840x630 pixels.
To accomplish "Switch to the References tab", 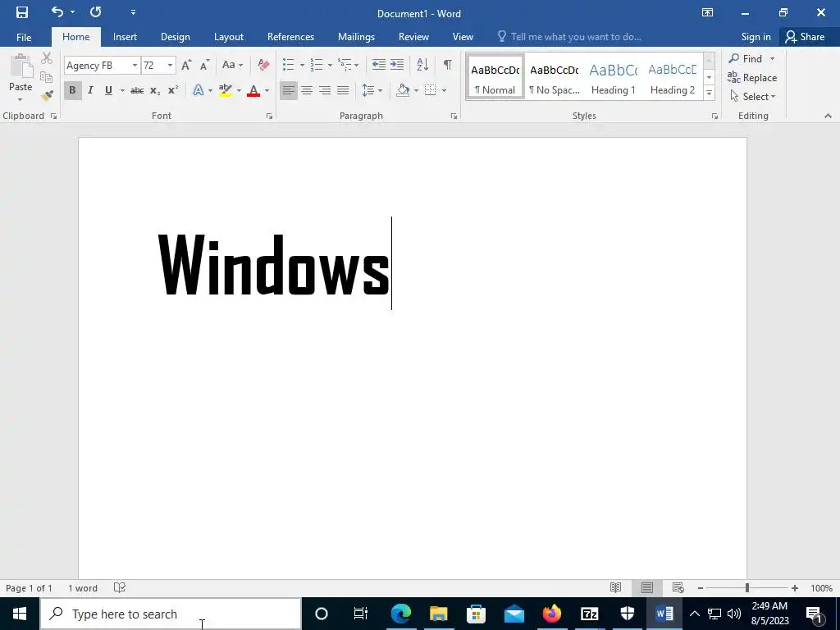I will tap(291, 37).
